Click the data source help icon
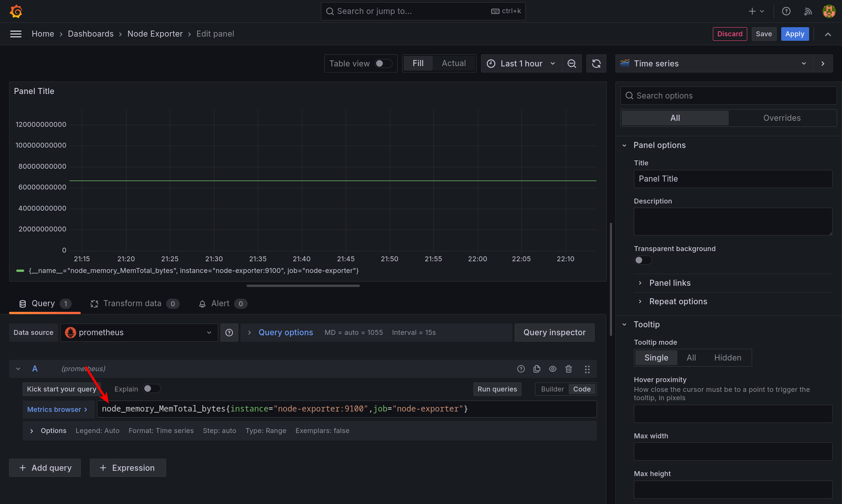842x504 pixels. 229,333
